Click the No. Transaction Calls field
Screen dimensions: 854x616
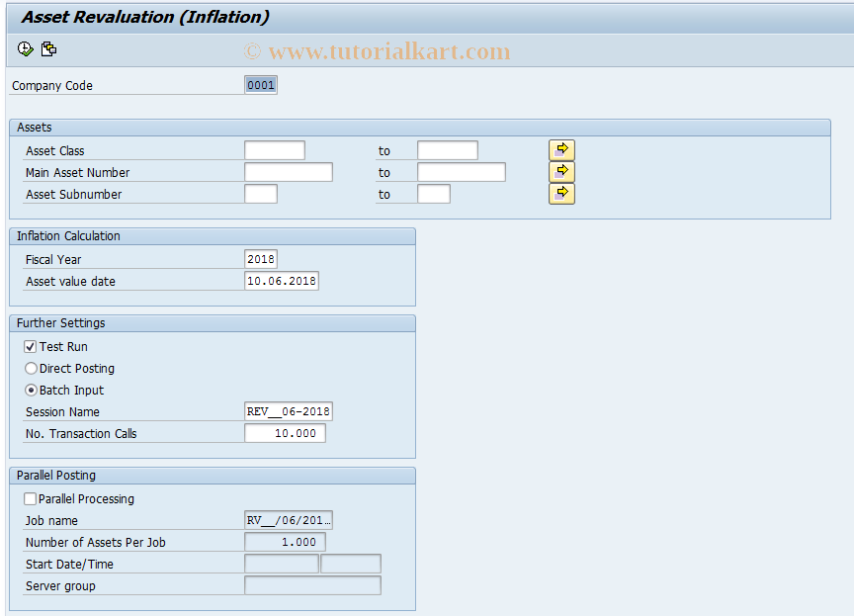pos(284,433)
